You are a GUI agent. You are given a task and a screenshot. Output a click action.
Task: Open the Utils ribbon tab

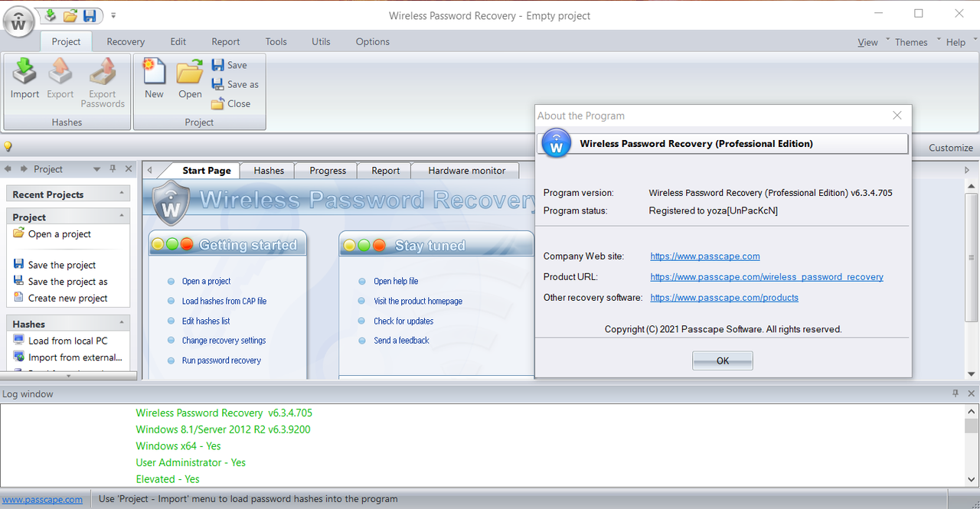point(322,41)
